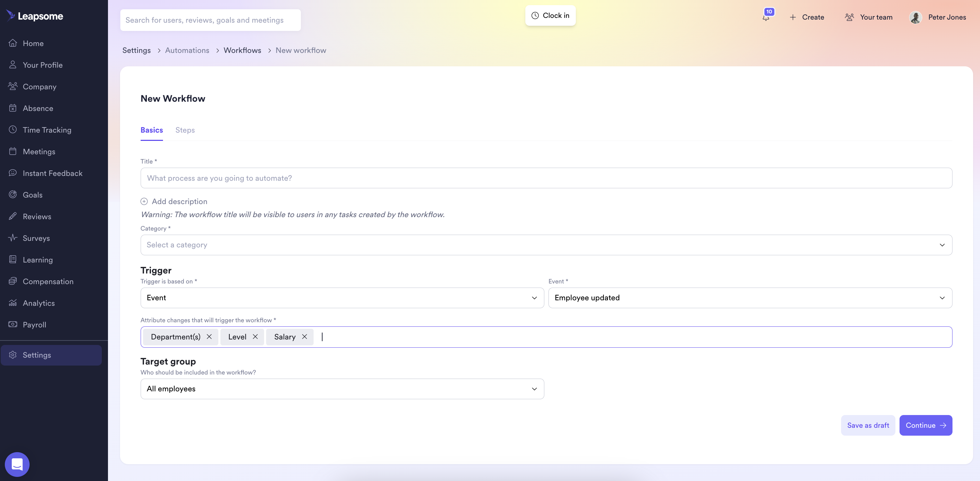Remove the Level attribute tag

(255, 337)
